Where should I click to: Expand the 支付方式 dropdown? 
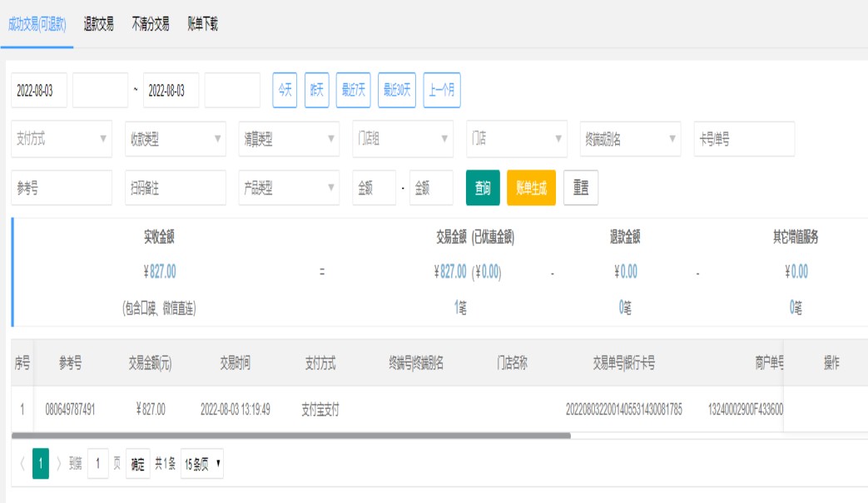(x=62, y=140)
